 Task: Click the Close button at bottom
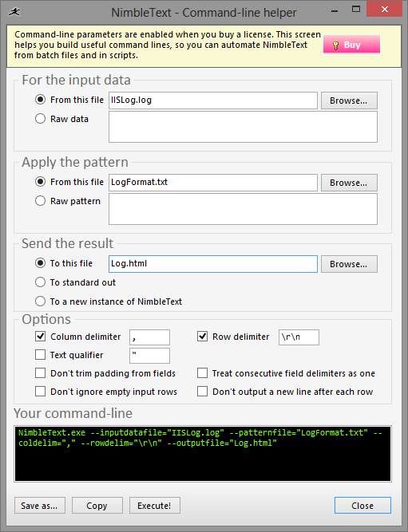(x=362, y=506)
